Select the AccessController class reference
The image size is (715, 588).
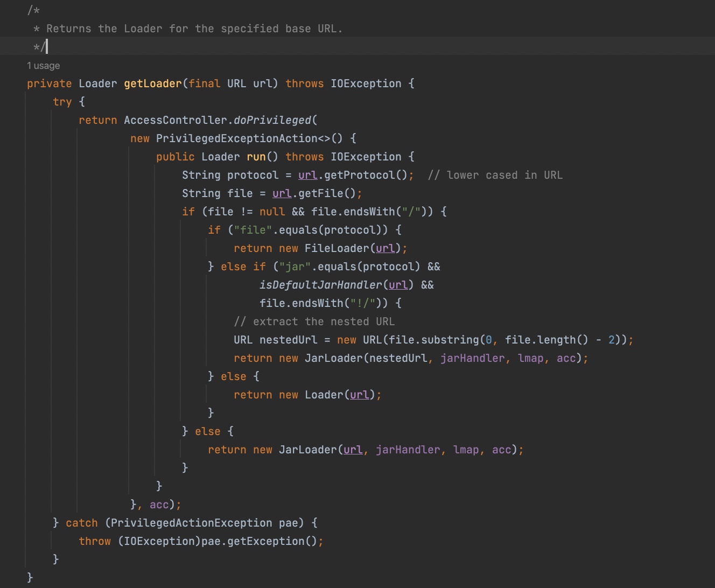tap(175, 120)
